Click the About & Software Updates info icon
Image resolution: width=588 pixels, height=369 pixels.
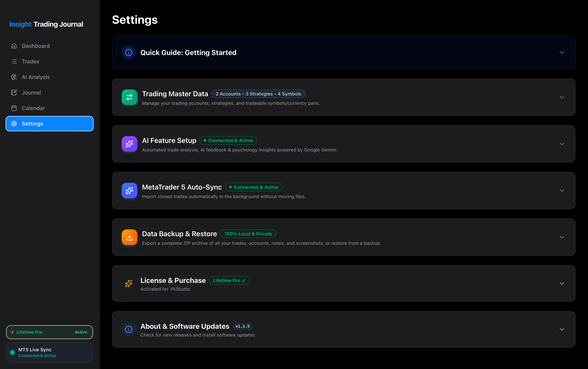pyautogui.click(x=129, y=329)
